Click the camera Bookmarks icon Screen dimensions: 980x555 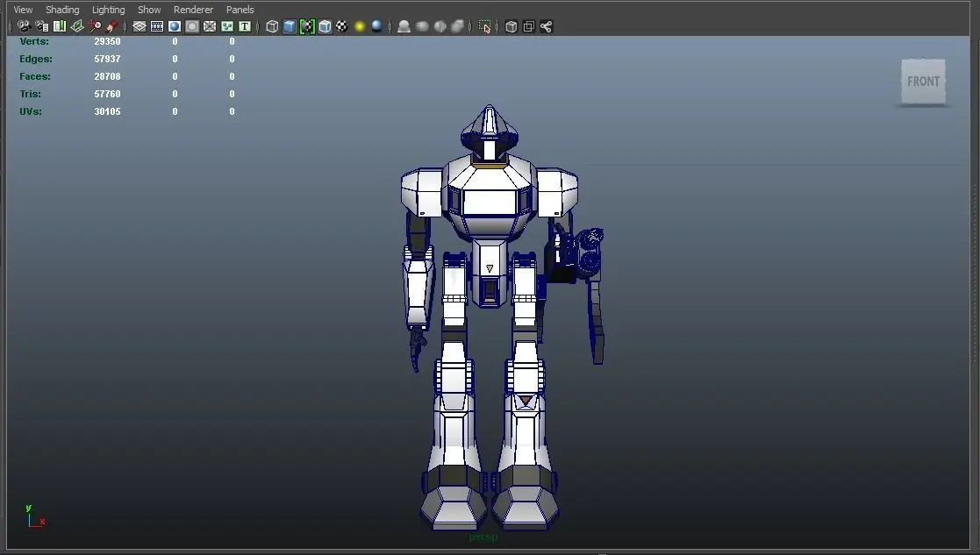click(60, 26)
